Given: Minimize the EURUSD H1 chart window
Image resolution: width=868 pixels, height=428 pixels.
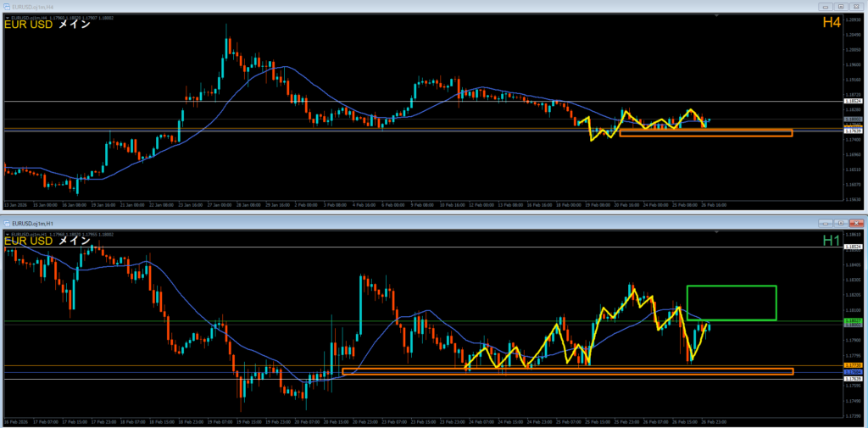Looking at the screenshot, I should [x=826, y=223].
